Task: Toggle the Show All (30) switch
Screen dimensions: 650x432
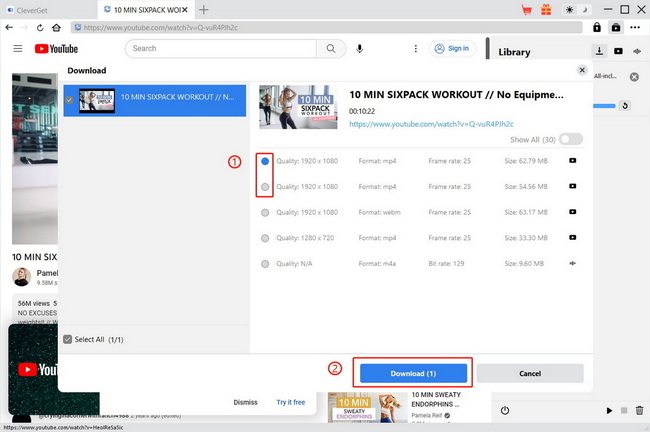Action: 571,140
